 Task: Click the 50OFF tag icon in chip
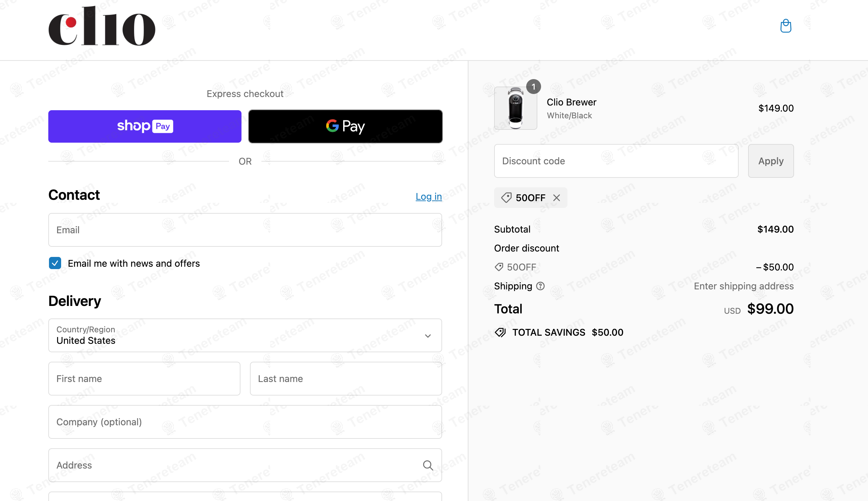(x=506, y=198)
